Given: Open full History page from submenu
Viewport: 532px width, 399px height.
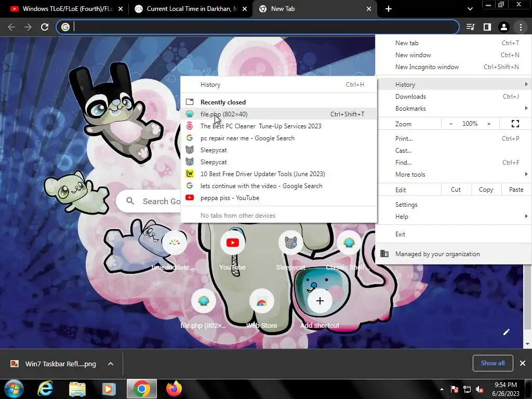Looking at the screenshot, I should (278, 85).
